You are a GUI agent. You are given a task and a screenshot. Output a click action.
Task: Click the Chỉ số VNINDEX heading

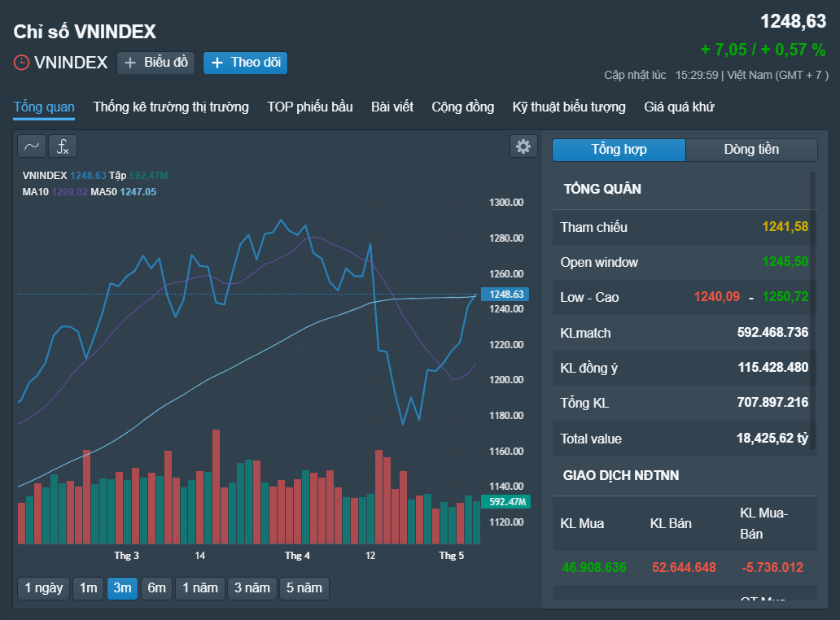click(x=85, y=32)
